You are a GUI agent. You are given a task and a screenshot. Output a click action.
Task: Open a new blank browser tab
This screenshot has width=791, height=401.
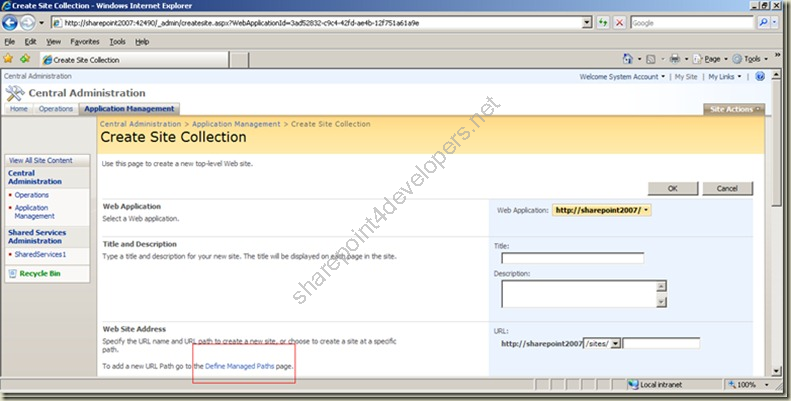pyautogui.click(x=240, y=60)
